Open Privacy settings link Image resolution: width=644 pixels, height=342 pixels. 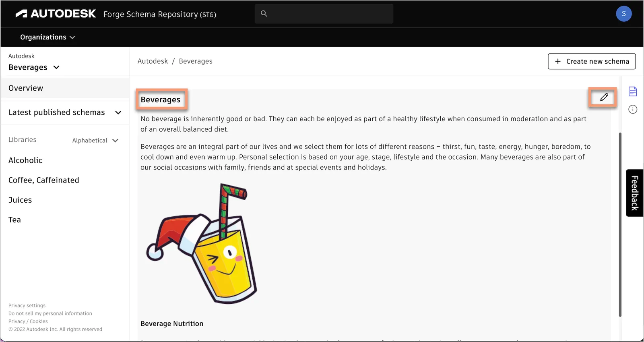[x=27, y=305]
